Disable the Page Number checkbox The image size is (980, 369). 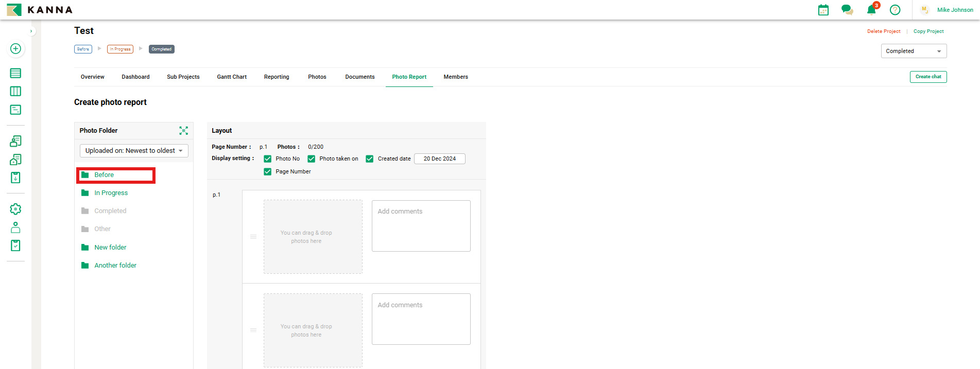coord(268,172)
